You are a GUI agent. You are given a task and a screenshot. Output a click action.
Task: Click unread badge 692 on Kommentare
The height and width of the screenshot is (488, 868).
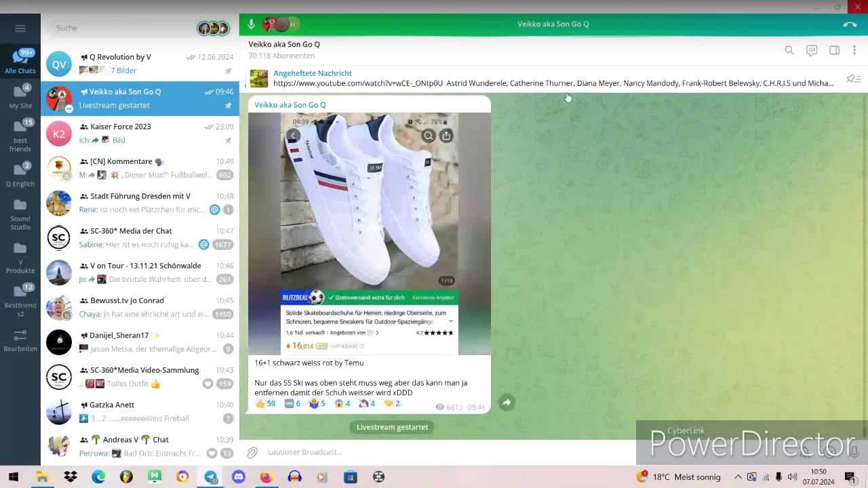click(x=224, y=175)
